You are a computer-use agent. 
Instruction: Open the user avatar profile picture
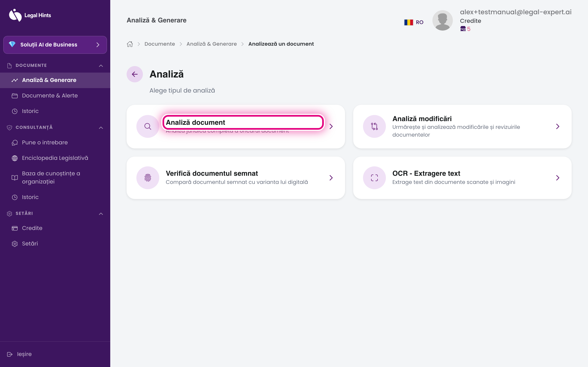pyautogui.click(x=442, y=20)
